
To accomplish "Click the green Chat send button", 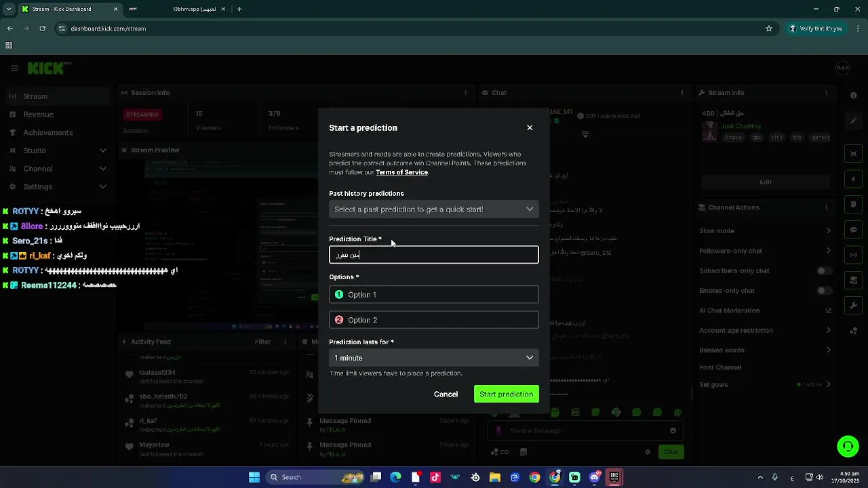I will (671, 452).
